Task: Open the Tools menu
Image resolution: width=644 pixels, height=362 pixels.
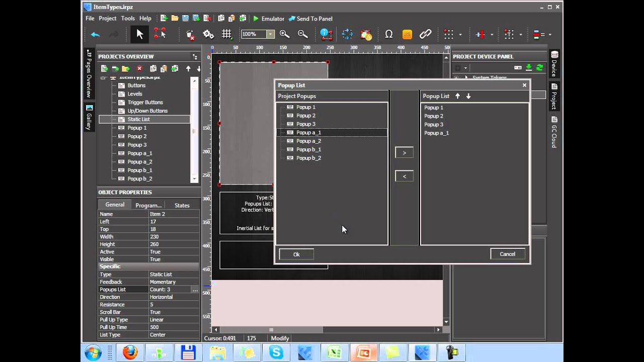Action: 128,19
